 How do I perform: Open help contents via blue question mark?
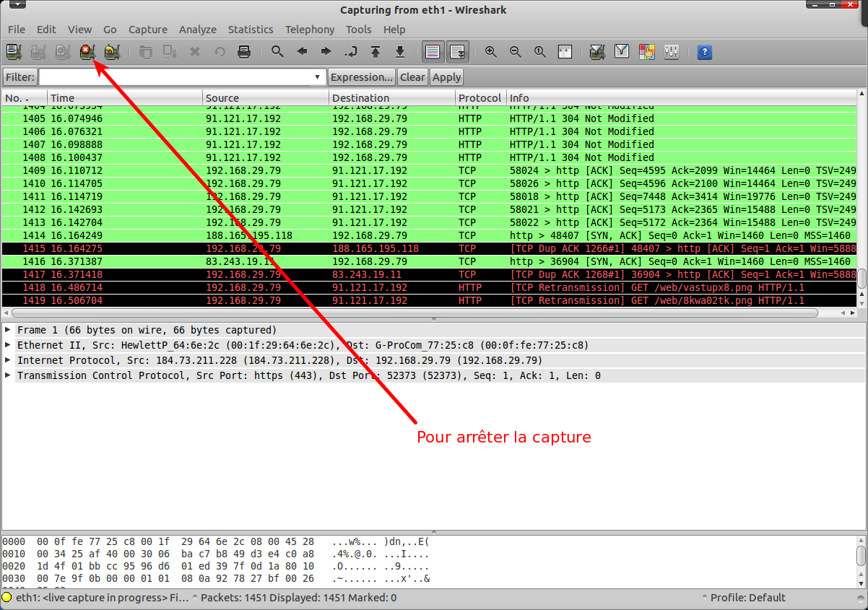(x=705, y=52)
